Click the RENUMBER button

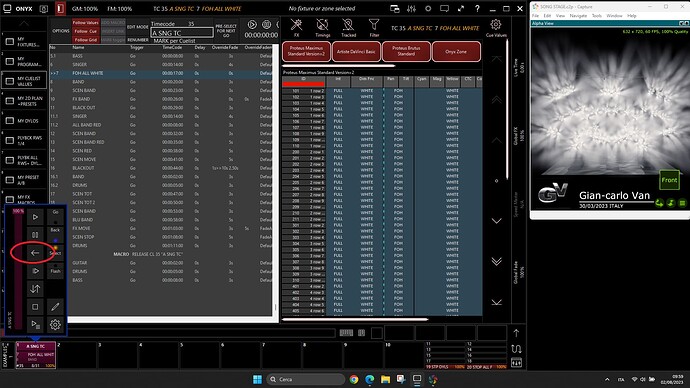(138, 40)
